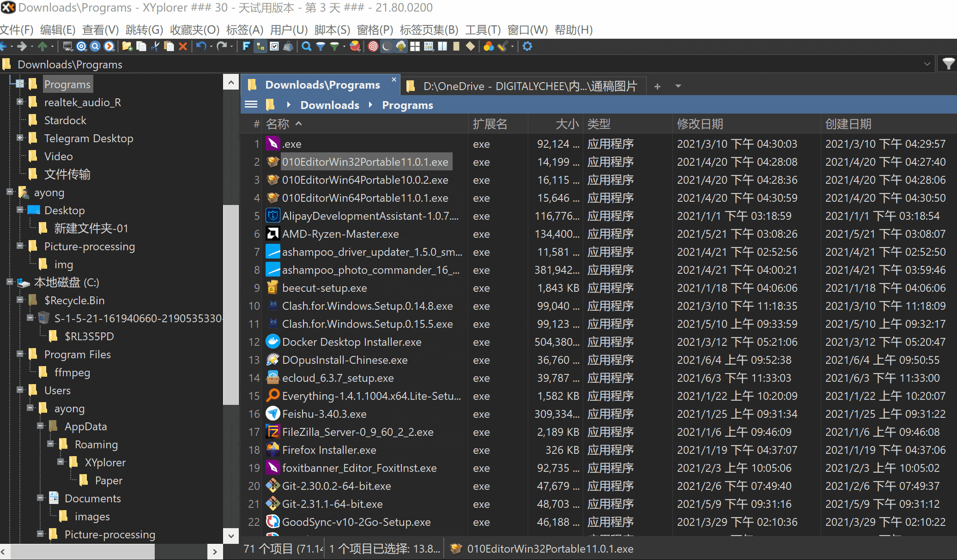Toggle the navigation tree panel icon
Image resolution: width=957 pixels, height=560 pixels.
pyautogui.click(x=260, y=46)
